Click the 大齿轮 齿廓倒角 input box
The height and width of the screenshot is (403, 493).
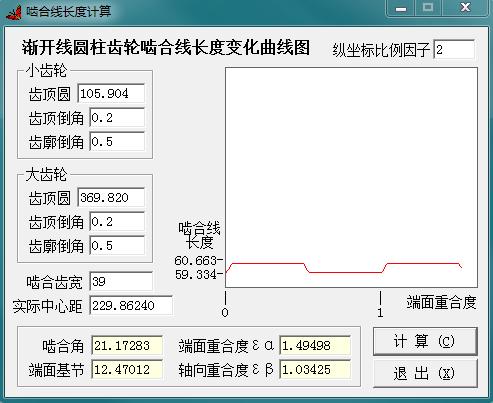(x=117, y=245)
